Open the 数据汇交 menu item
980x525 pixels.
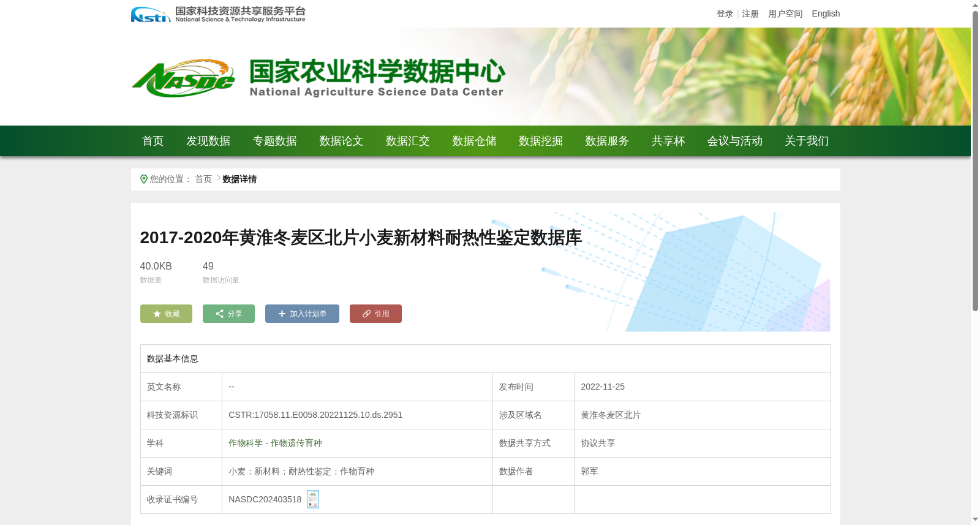pyautogui.click(x=408, y=141)
